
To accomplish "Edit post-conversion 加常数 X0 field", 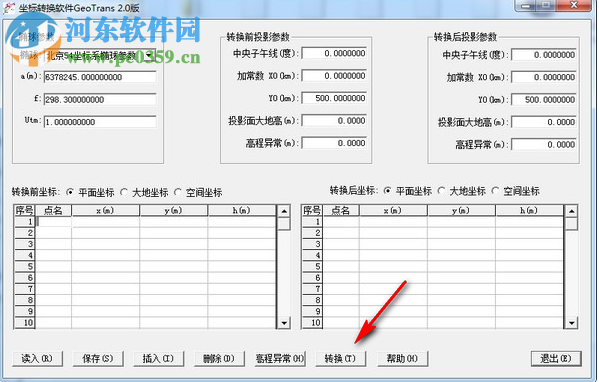I will point(544,77).
